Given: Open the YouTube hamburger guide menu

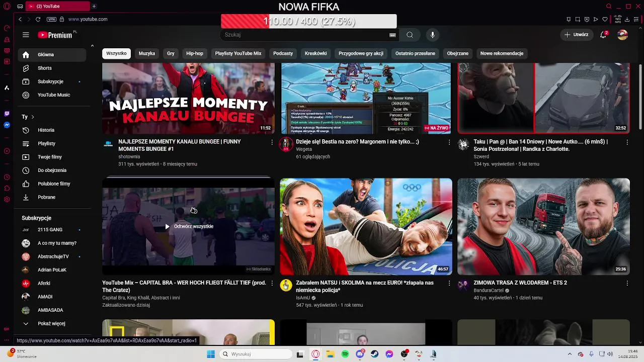Looking at the screenshot, I should coord(26,35).
